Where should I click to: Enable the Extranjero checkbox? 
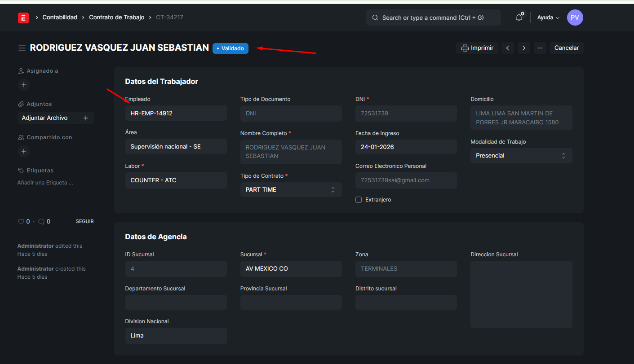pyautogui.click(x=359, y=200)
